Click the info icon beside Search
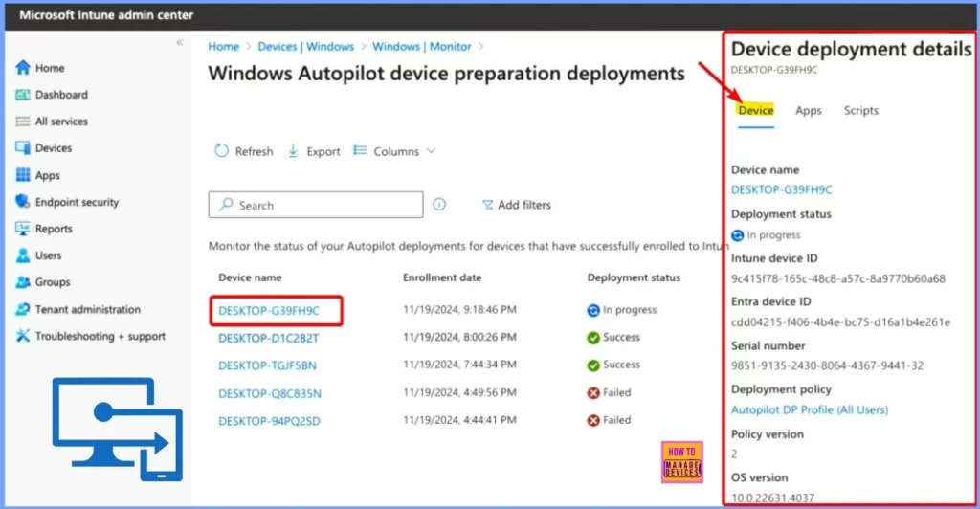The width and height of the screenshot is (980, 509). tap(439, 204)
